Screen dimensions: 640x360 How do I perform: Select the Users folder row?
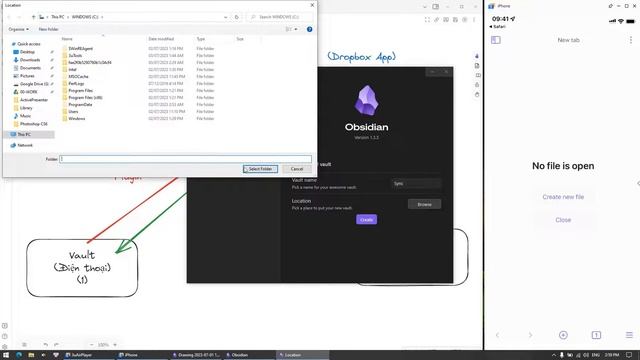pos(139,111)
